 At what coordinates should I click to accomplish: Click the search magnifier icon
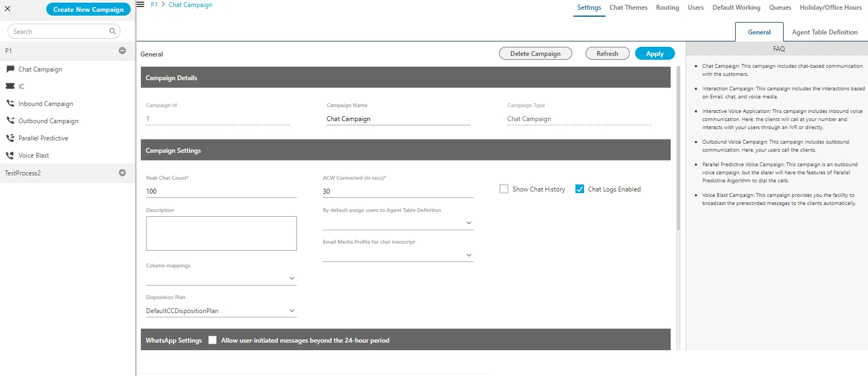[x=112, y=31]
